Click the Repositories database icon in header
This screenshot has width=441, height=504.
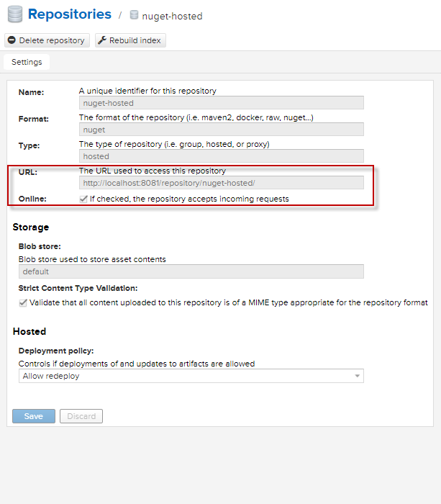pyautogui.click(x=14, y=14)
